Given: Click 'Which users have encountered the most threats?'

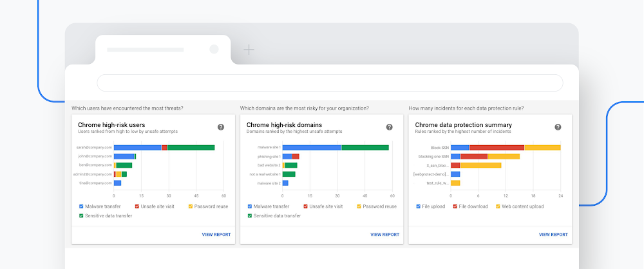Looking at the screenshot, I should click(128, 108).
